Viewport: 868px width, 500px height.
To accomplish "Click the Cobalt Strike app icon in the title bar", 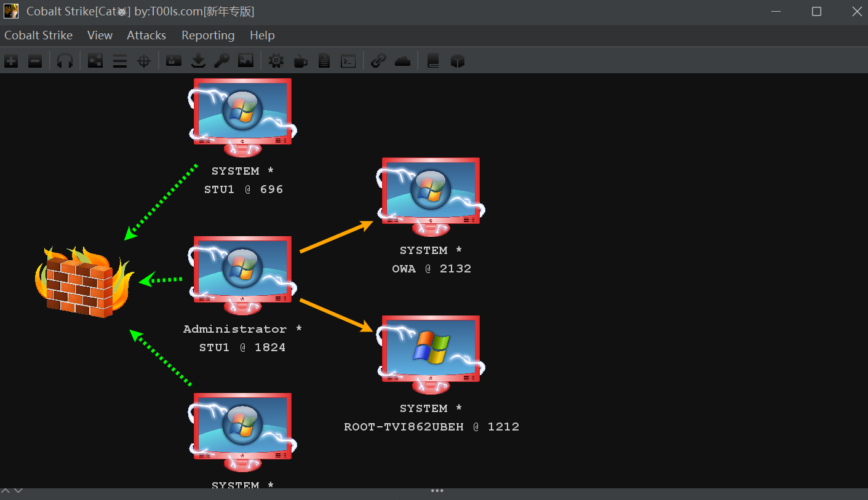I will 11,11.
